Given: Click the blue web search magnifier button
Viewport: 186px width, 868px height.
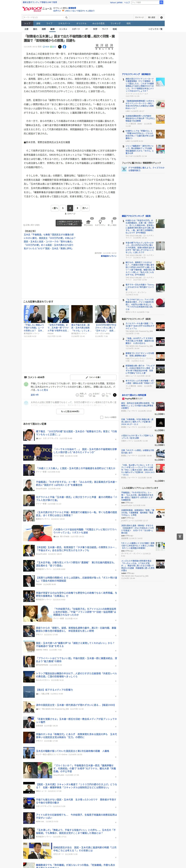Looking at the screenshot, I should (161, 2).
